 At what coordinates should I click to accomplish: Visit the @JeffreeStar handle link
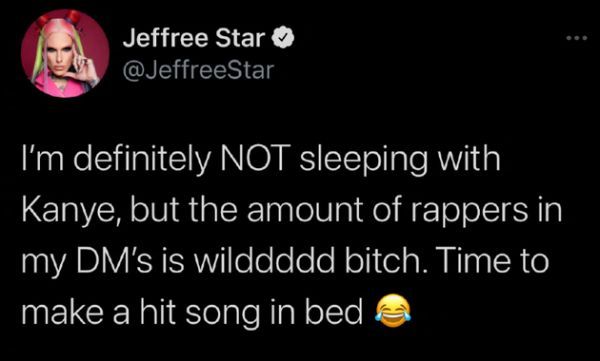pyautogui.click(x=199, y=70)
